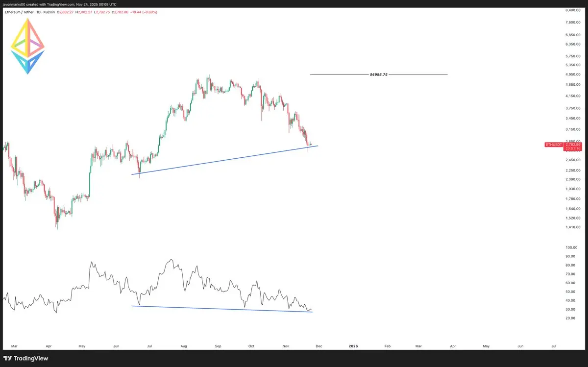Click the 2,450.00 price axis label
588x367 pixels.
point(573,160)
